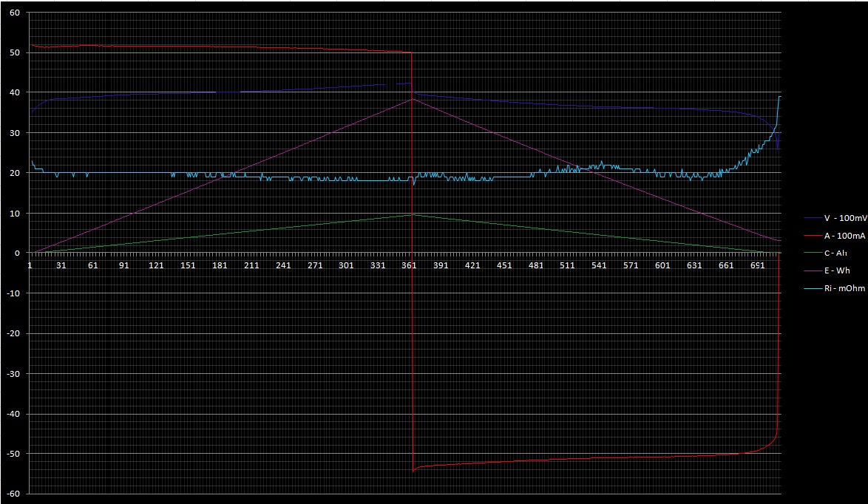Select the "A - 100mA" legend label
The height and width of the screenshot is (504, 868).
point(846,236)
